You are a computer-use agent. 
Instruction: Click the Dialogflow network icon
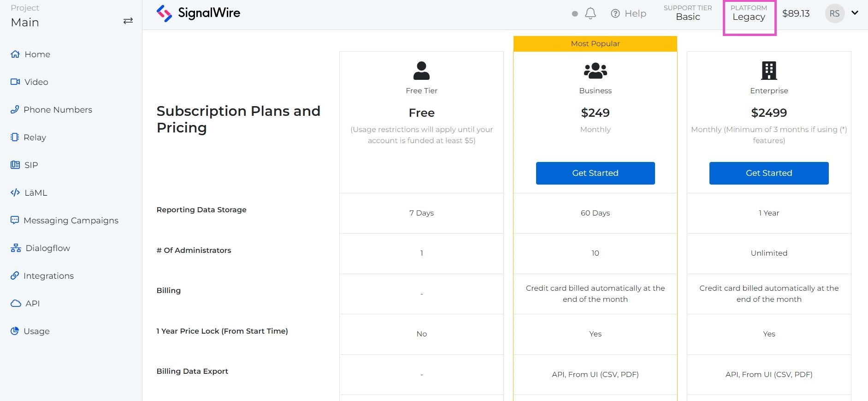click(x=16, y=248)
